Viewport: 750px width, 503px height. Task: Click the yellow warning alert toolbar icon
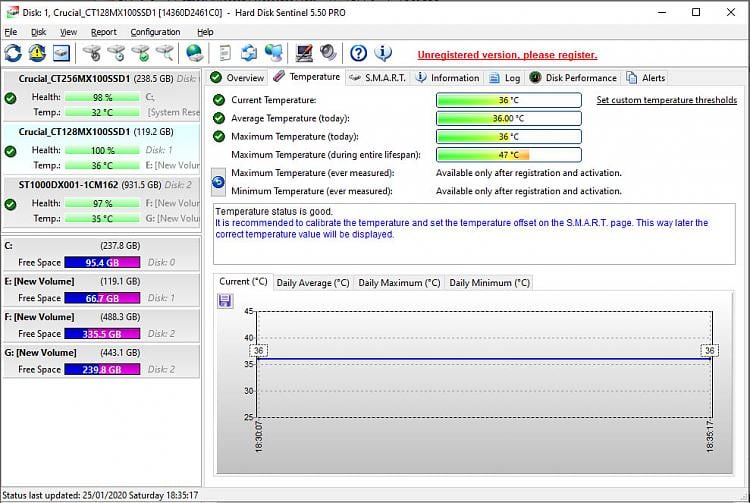pyautogui.click(x=37, y=53)
